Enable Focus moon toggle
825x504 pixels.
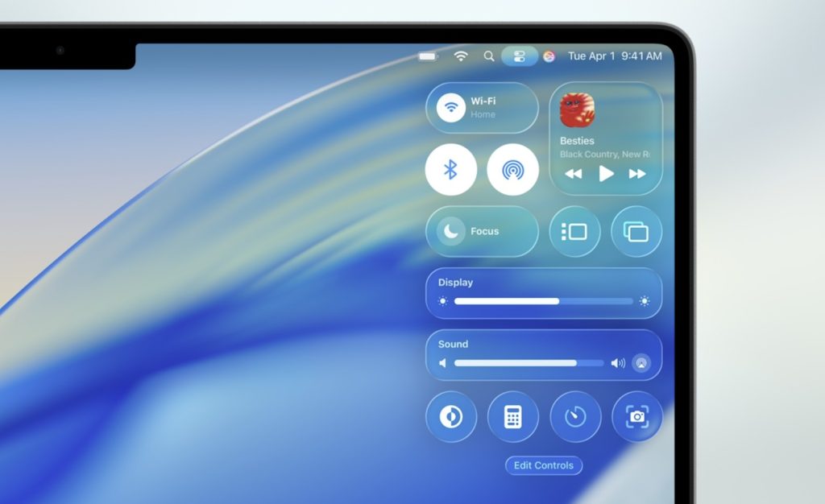pyautogui.click(x=451, y=231)
